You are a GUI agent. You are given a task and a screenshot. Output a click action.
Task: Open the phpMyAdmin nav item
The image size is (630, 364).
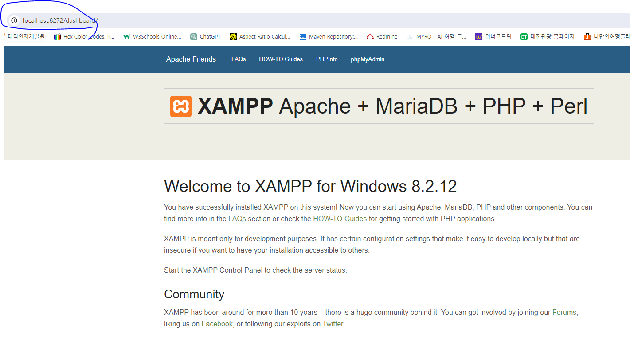click(x=368, y=59)
